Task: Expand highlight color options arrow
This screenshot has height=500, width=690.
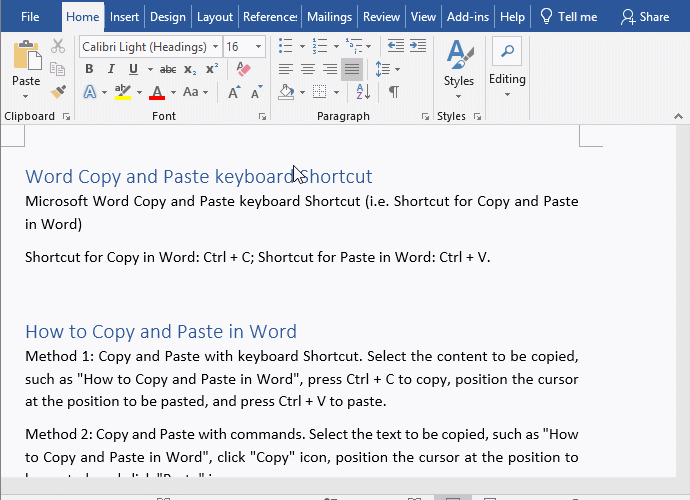Action: tap(139, 92)
